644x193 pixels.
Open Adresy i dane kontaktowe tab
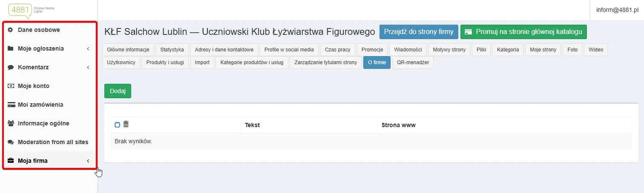[x=224, y=50]
